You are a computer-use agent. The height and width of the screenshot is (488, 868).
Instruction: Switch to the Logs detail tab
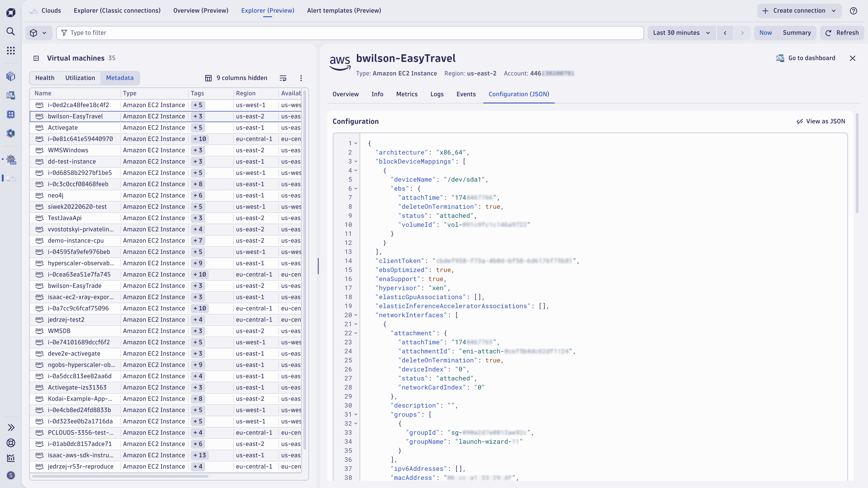437,94
